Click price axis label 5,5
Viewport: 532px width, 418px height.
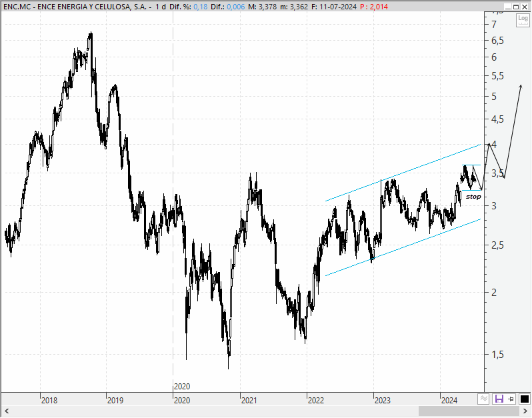click(x=497, y=76)
